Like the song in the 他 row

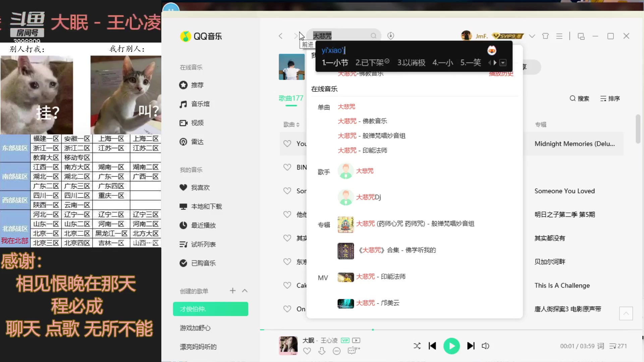[287, 214]
